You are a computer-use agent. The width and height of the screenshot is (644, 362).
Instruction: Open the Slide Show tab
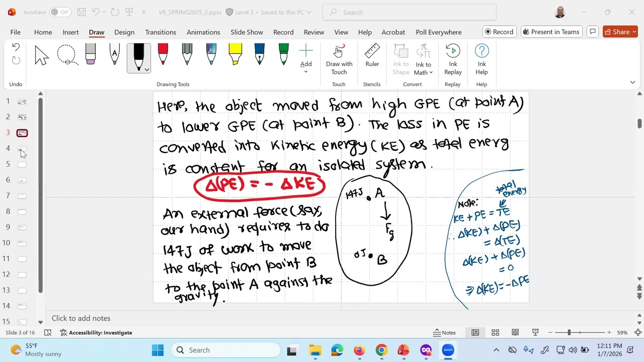pyautogui.click(x=247, y=32)
